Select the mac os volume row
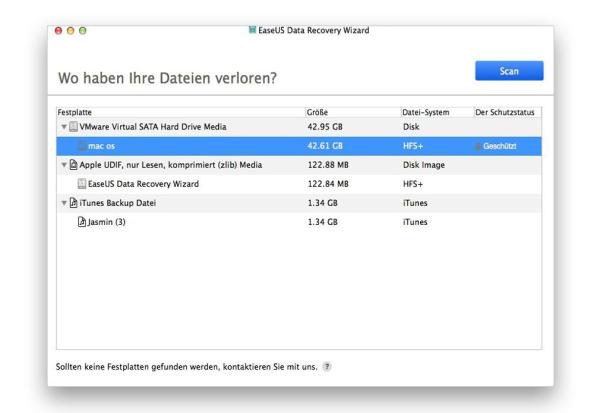This screenshot has height=413, width=600. pos(299,146)
